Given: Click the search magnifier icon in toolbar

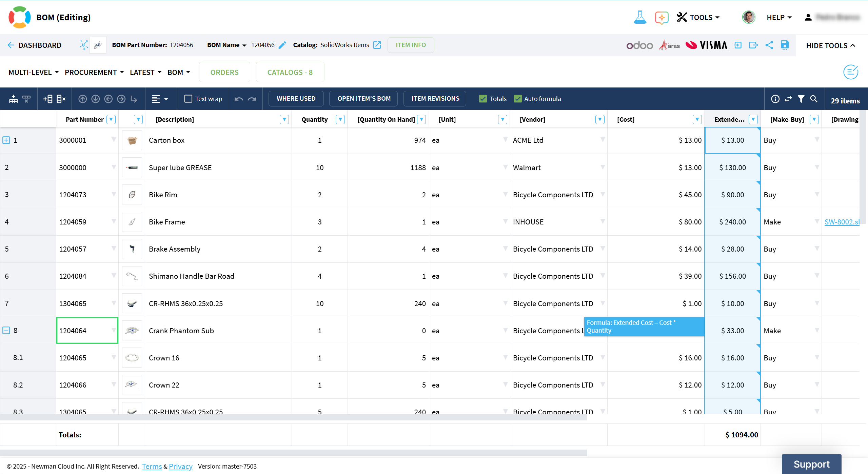Looking at the screenshot, I should click(814, 99).
